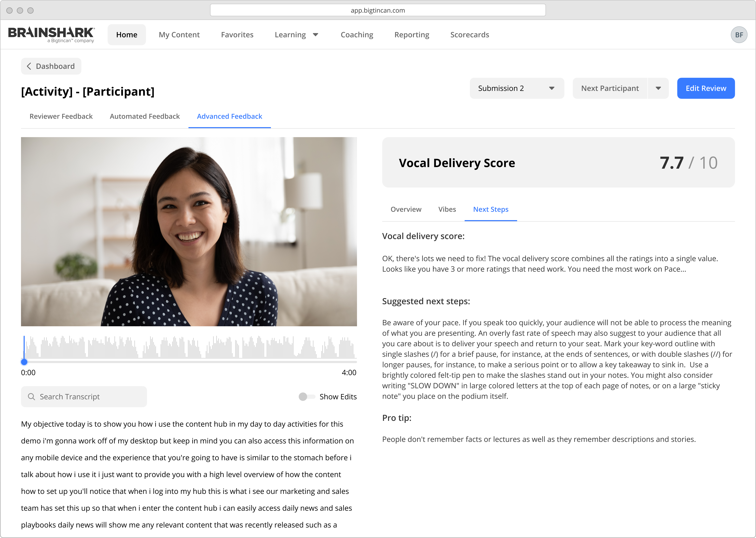Open the Overview tab
The image size is (756, 538).
pyautogui.click(x=406, y=209)
